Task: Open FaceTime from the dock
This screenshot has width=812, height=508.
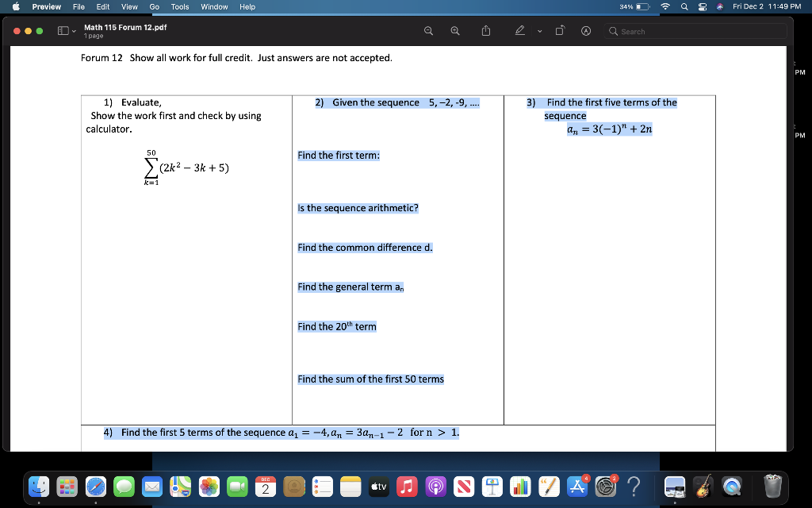Action: (237, 487)
